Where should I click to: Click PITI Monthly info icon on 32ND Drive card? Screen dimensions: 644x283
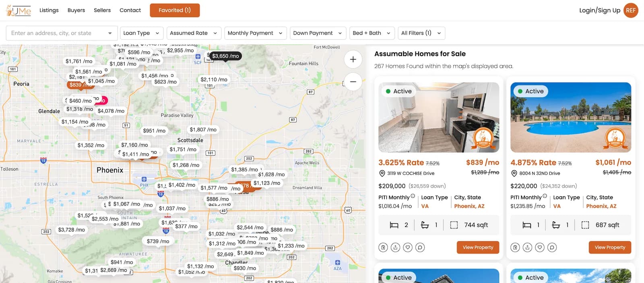point(545,196)
